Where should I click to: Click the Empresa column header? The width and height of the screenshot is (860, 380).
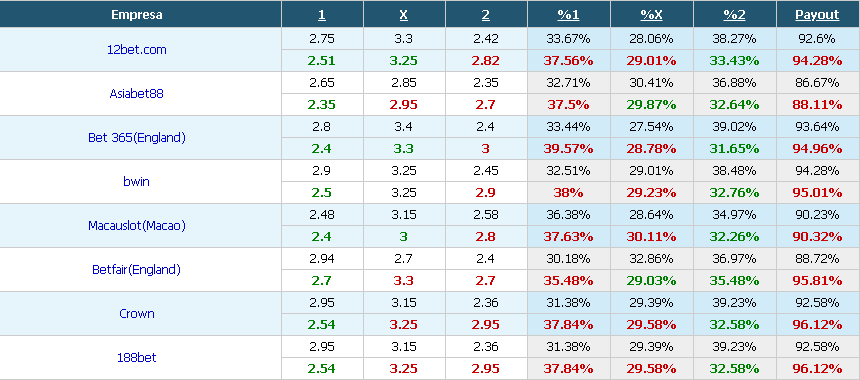pyautogui.click(x=137, y=15)
